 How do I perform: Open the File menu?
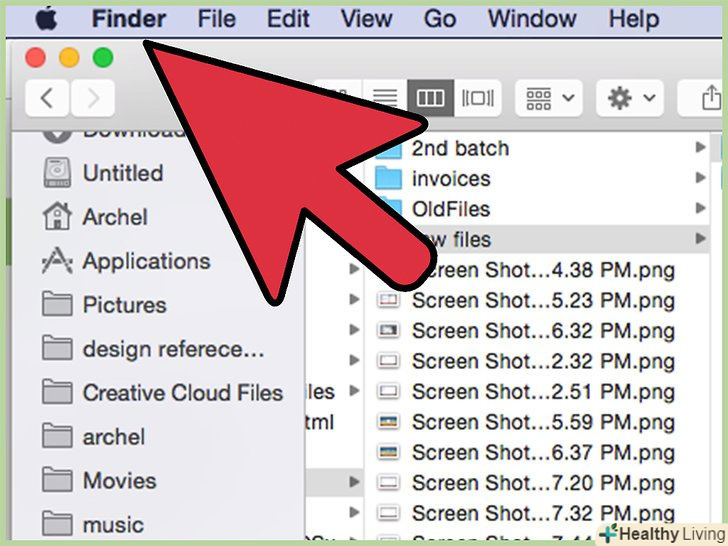(216, 20)
